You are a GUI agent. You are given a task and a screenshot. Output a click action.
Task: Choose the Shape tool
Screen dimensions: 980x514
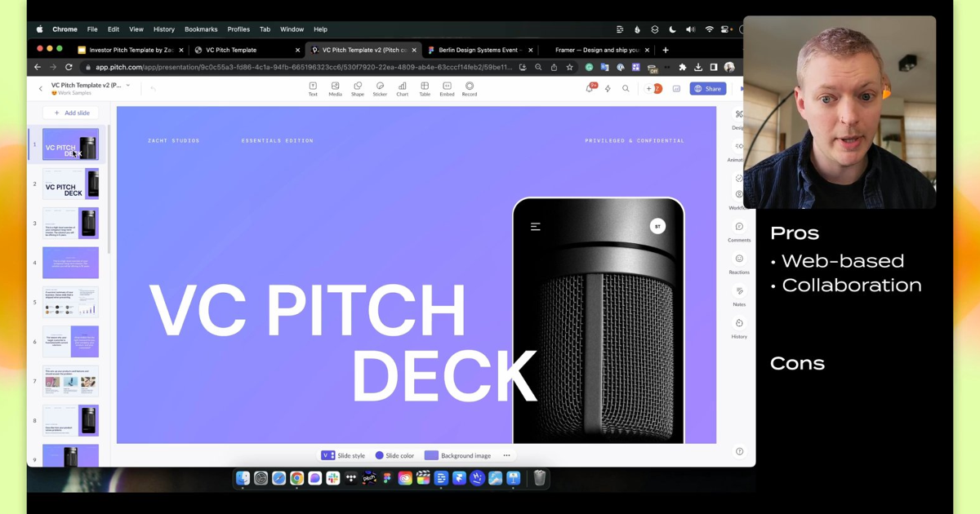pos(358,88)
